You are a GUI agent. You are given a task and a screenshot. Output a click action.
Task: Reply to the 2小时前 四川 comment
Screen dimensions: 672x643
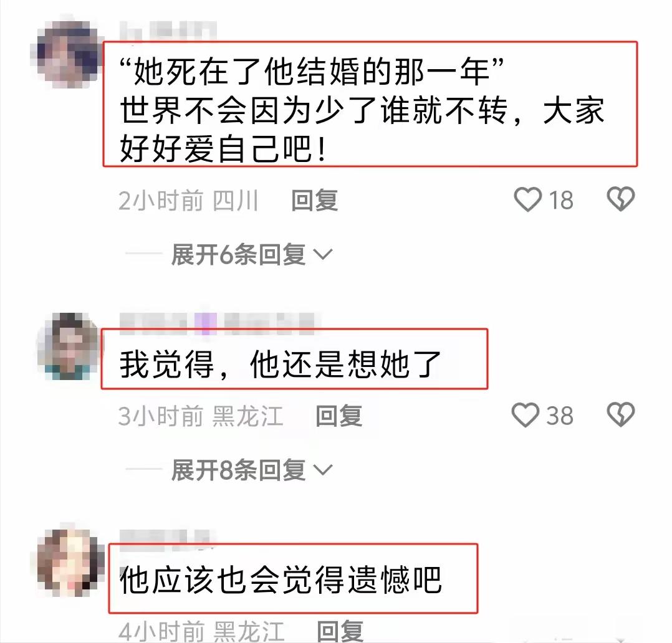point(315,201)
